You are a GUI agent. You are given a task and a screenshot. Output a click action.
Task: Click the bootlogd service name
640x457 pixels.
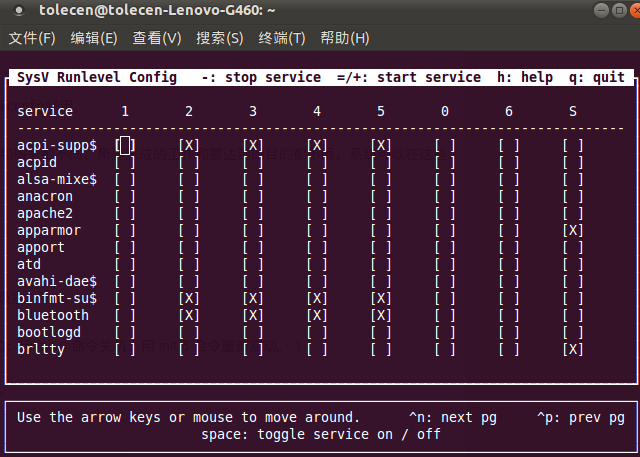(x=49, y=333)
